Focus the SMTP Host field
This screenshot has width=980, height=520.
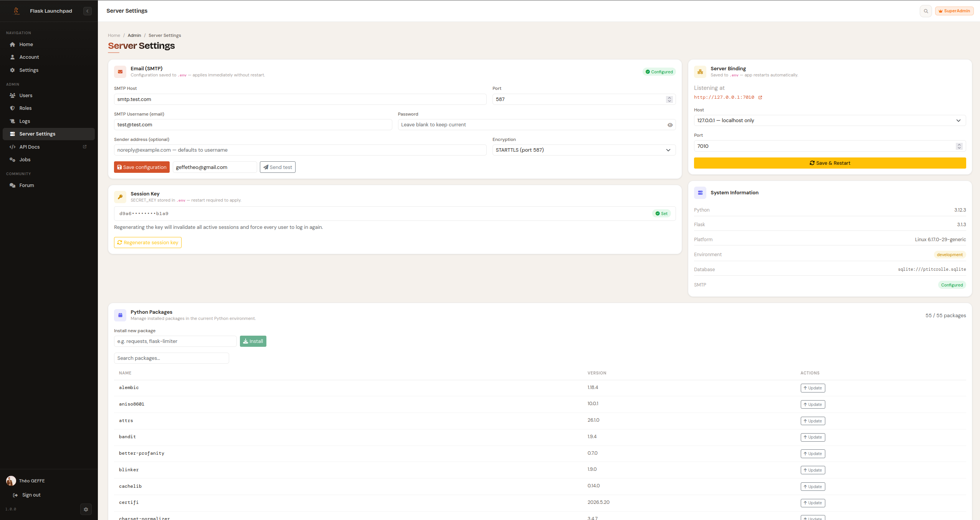(x=300, y=99)
